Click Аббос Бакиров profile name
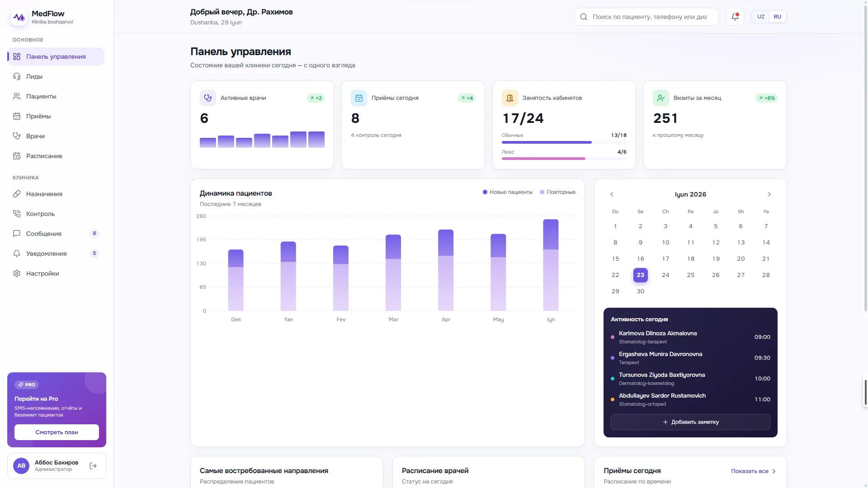Screen dimensions: 868x488 coord(57,462)
